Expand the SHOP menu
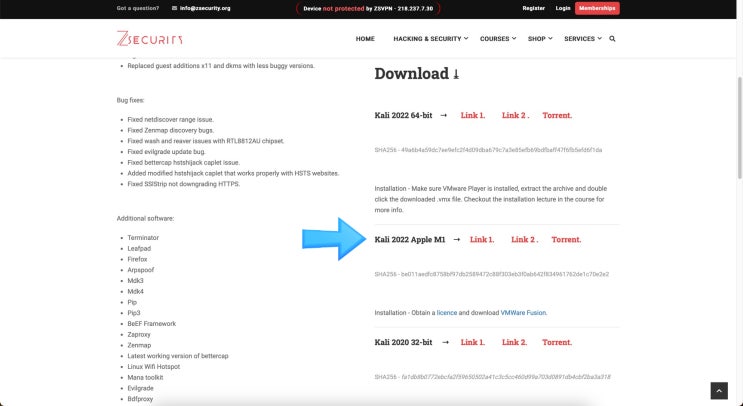The width and height of the screenshot is (743, 406). [540, 39]
